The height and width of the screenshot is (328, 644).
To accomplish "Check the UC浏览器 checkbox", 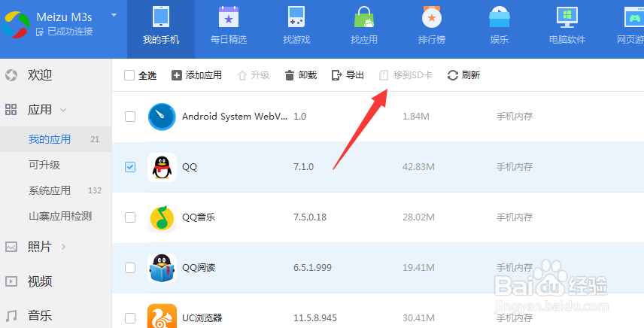I will 130,317.
